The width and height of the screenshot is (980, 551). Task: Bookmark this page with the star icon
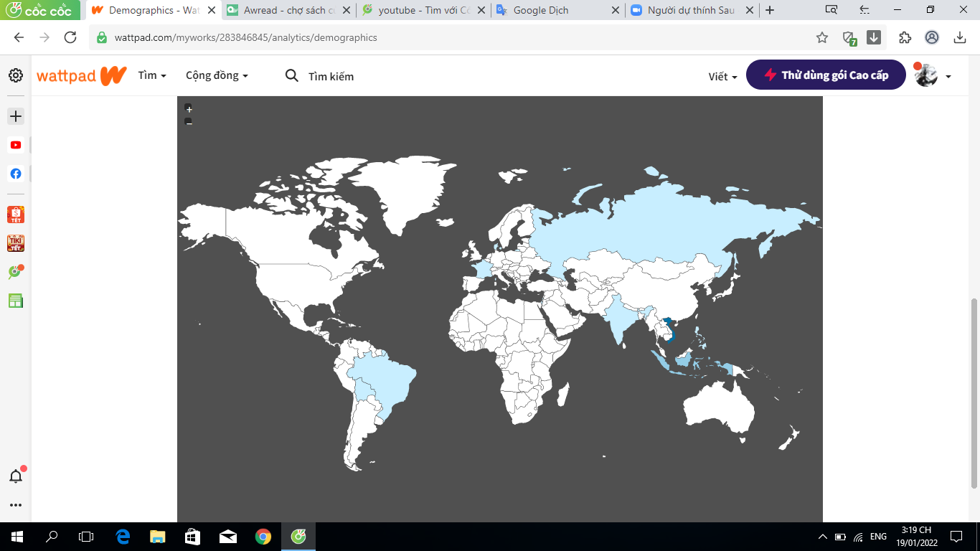(822, 37)
